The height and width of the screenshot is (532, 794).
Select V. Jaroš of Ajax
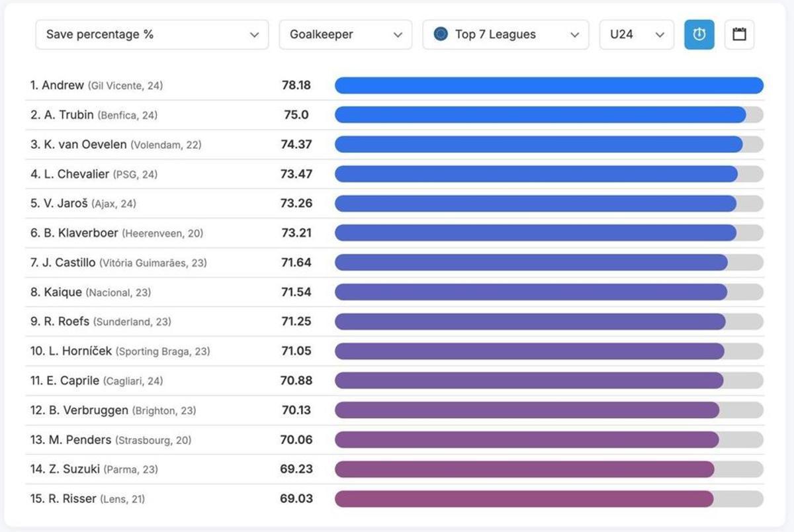pyautogui.click(x=83, y=203)
